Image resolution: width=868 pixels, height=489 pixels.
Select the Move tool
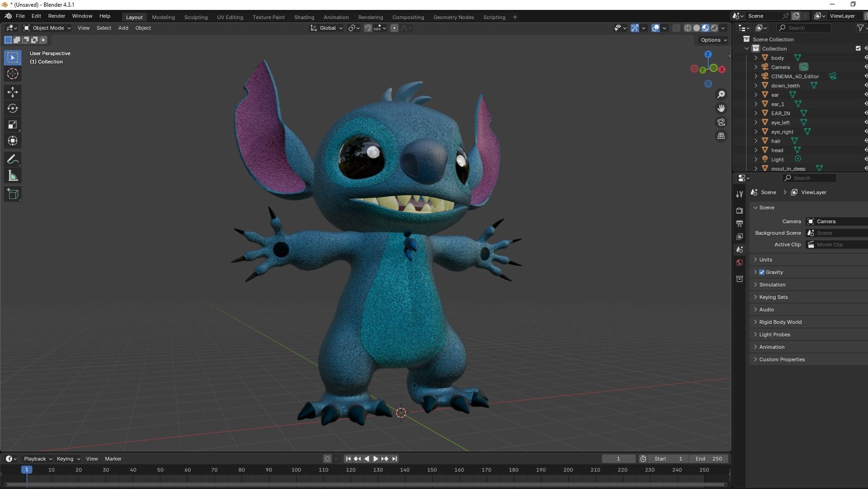coord(13,92)
